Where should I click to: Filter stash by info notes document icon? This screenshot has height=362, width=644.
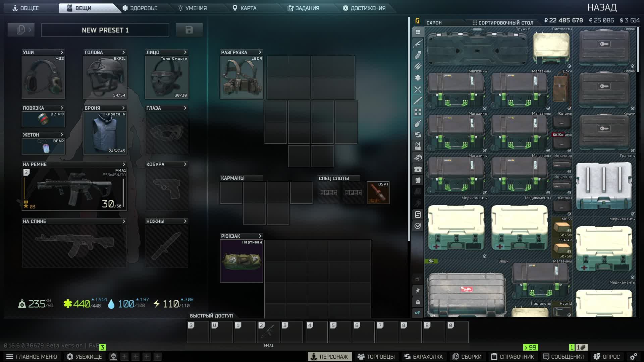[x=418, y=215]
